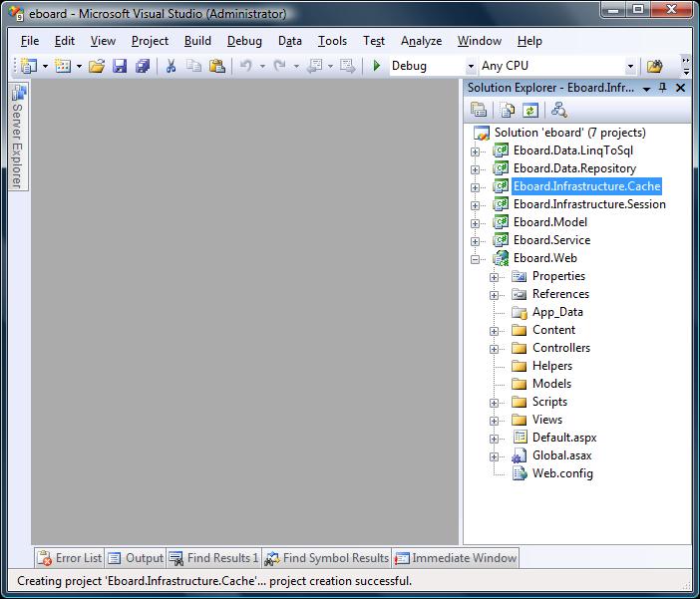This screenshot has width=700, height=599.
Task: Switch to the Find Symbol Results tab
Action: [326, 558]
